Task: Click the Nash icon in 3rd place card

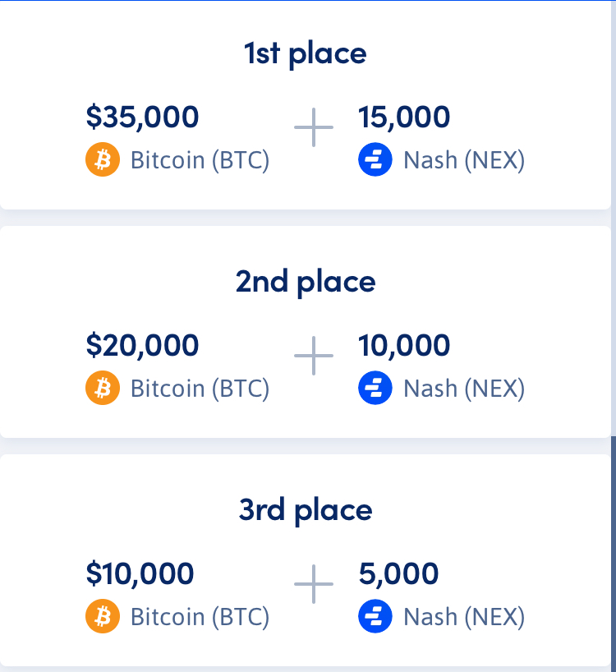Action: tap(375, 616)
